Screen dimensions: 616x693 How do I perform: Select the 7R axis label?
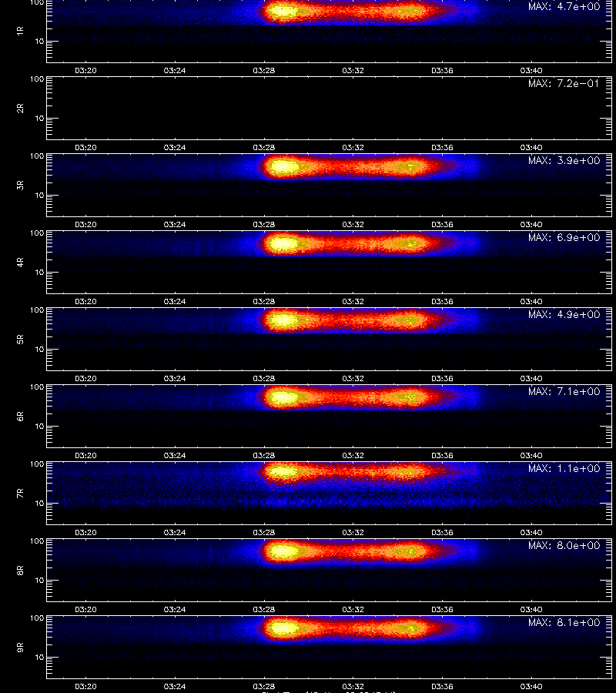pos(20,494)
